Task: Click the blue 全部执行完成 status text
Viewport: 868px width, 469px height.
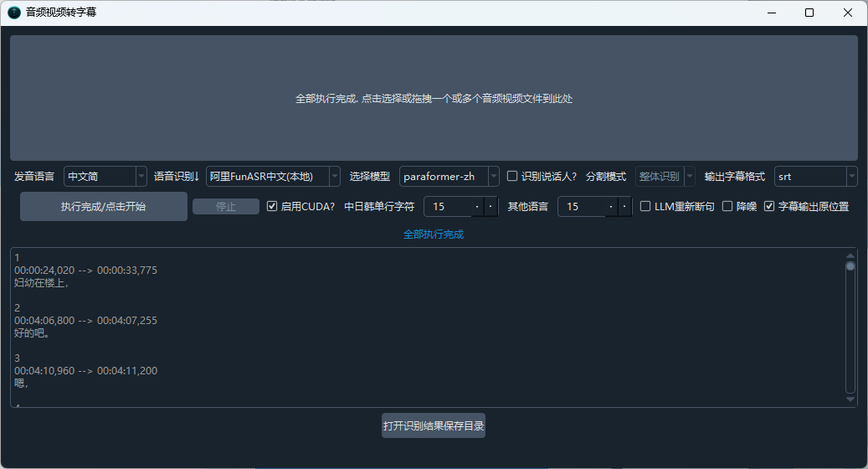Action: point(434,234)
